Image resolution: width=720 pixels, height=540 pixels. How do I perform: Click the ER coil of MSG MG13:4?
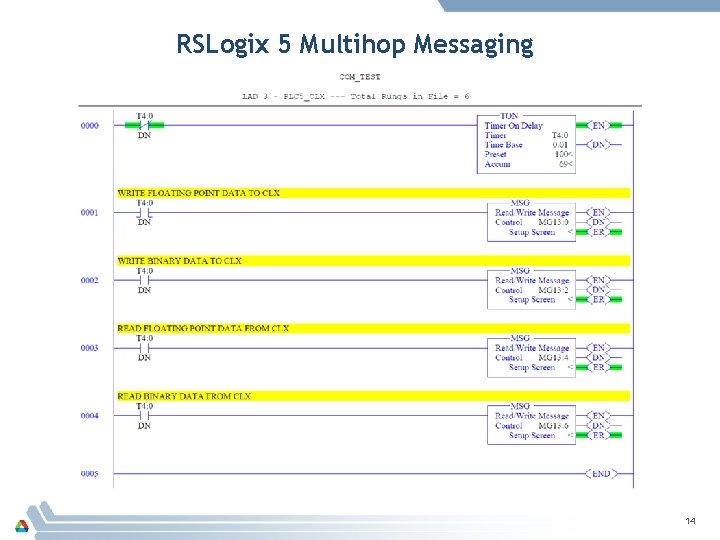tap(599, 367)
